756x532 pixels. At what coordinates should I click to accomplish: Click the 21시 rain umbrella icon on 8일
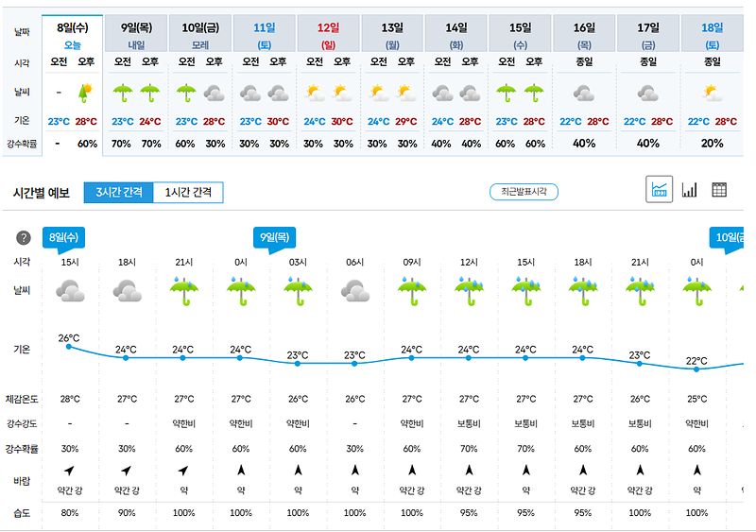183,291
